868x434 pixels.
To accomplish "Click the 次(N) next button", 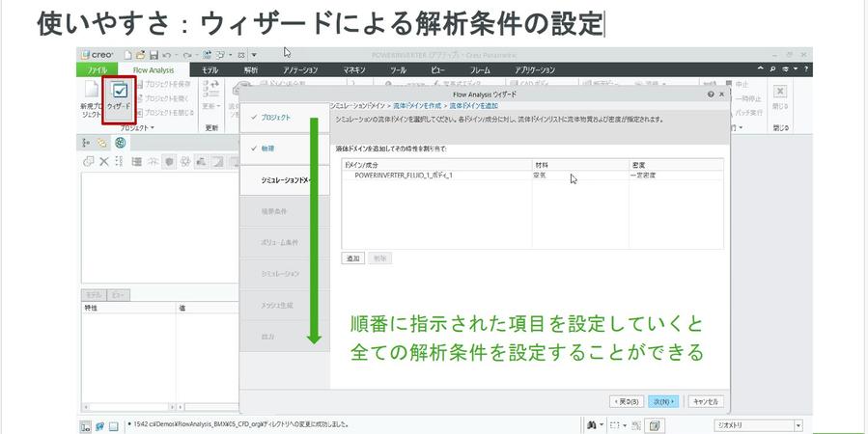I will 665,401.
